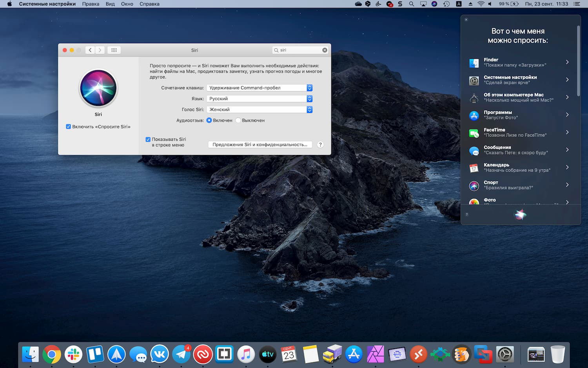Open Siri from the menu bar icon
The height and width of the screenshot is (368, 588).
434,4
